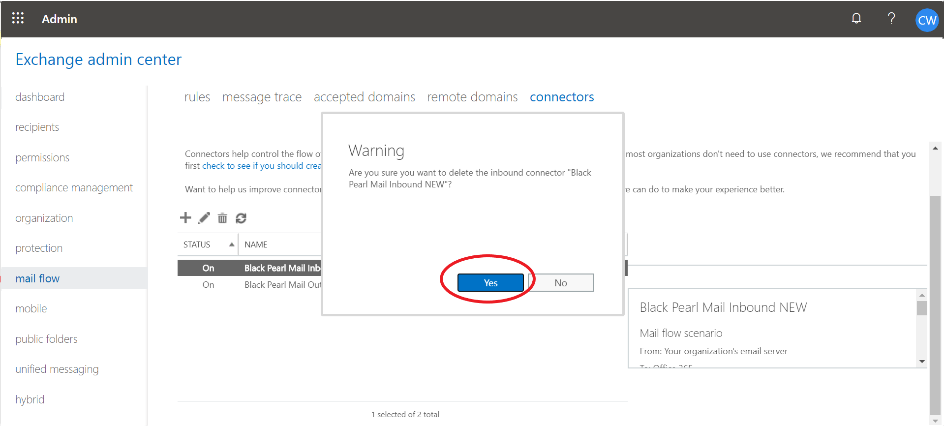Viewport: 944px width, 426px height.
Task: Click 'Black Pearl Mail Inbound NEW' details heading
Action: pyautogui.click(x=723, y=307)
